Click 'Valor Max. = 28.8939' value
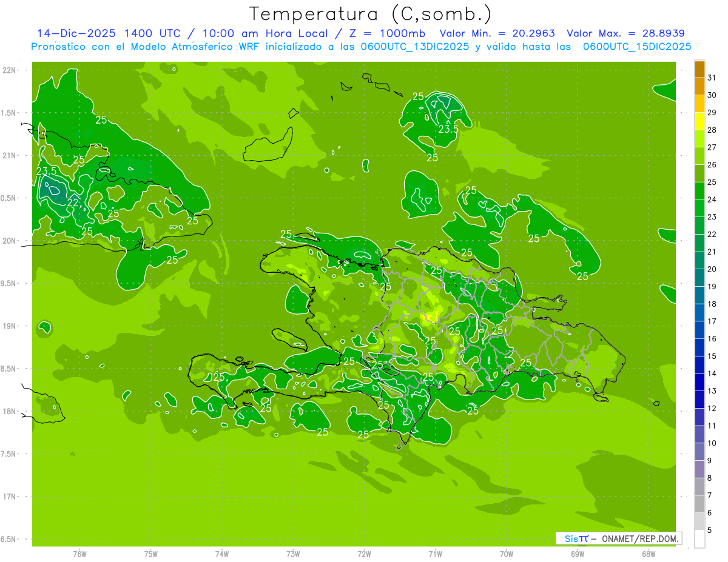 [x=626, y=33]
